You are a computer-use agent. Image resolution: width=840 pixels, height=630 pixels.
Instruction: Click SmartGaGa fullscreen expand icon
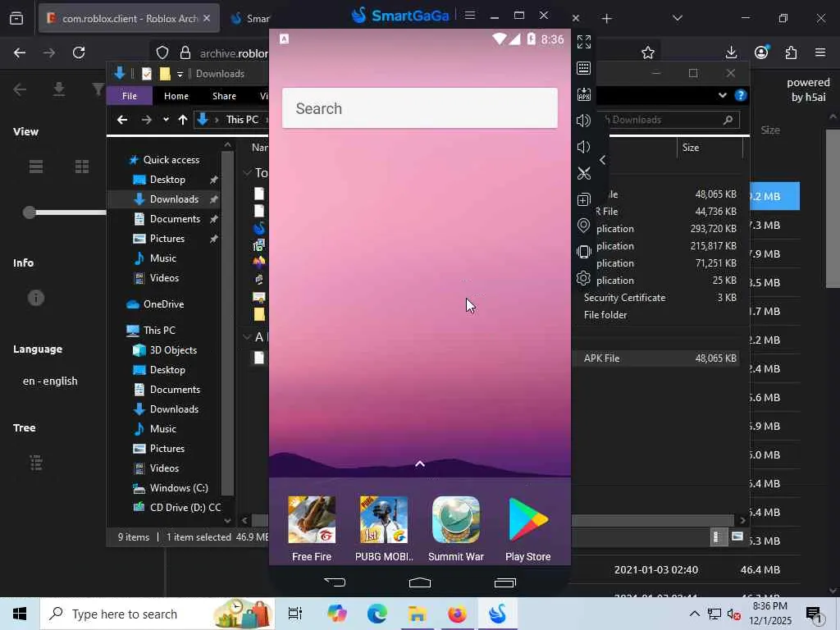583,42
